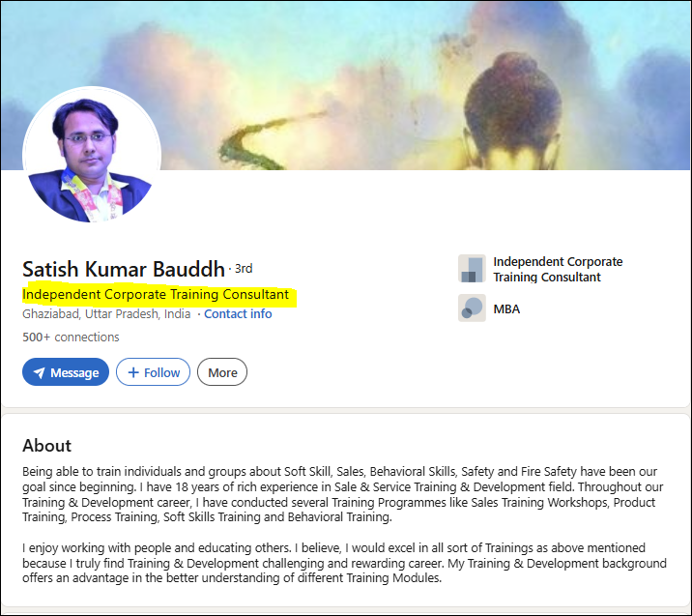
Task: Click the plus icon in Follow button
Action: tap(133, 372)
